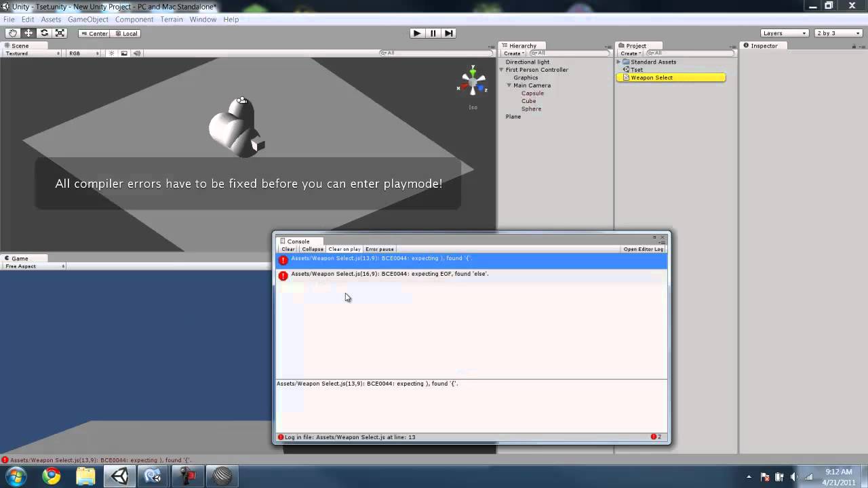868x488 pixels.
Task: Open the RGB render mode dropdown
Action: [x=83, y=53]
